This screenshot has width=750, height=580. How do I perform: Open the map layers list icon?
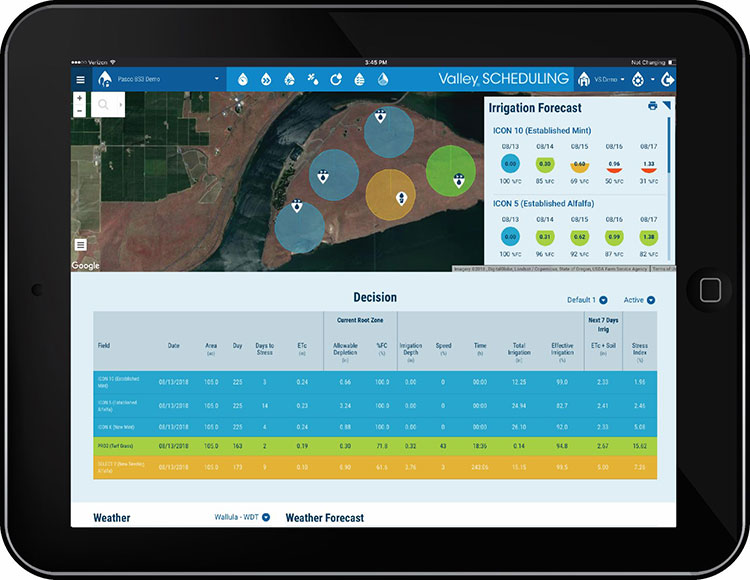click(80, 245)
